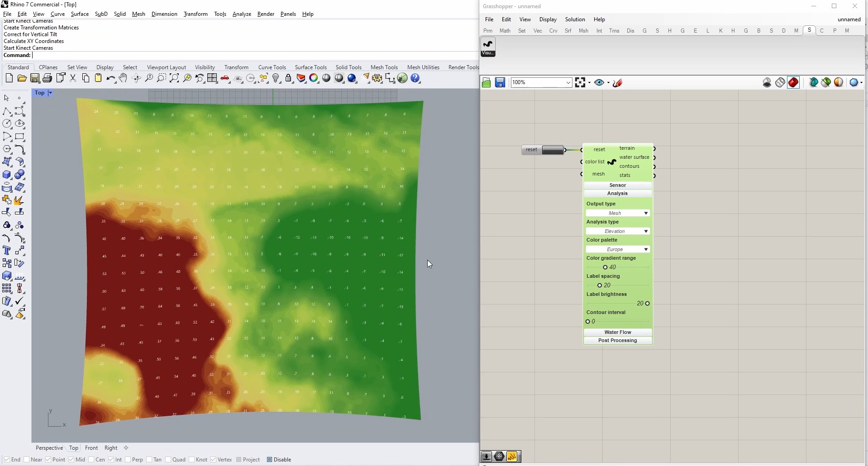Click the Label brightness slider handle
This screenshot has width=868, height=466.
(x=648, y=304)
